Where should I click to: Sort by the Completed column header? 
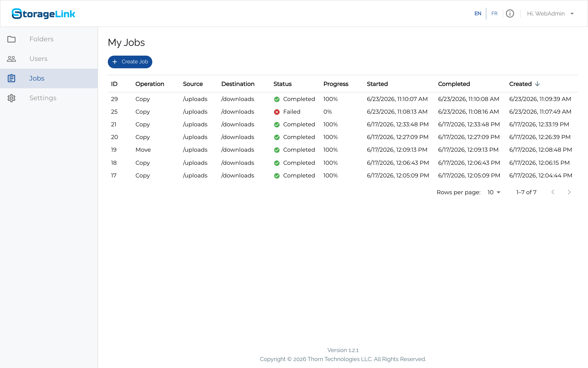(454, 84)
